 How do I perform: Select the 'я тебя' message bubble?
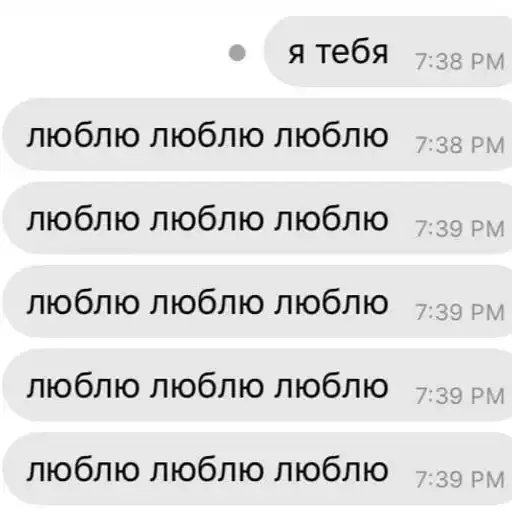(388, 52)
